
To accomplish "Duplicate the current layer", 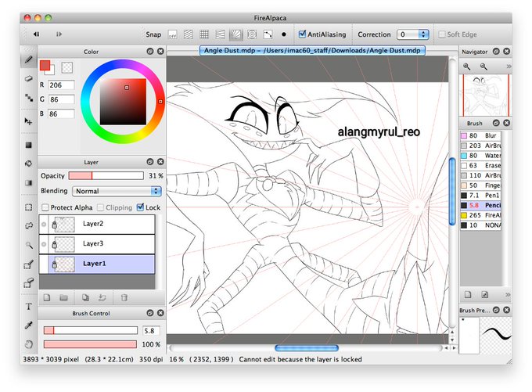I will pos(85,297).
